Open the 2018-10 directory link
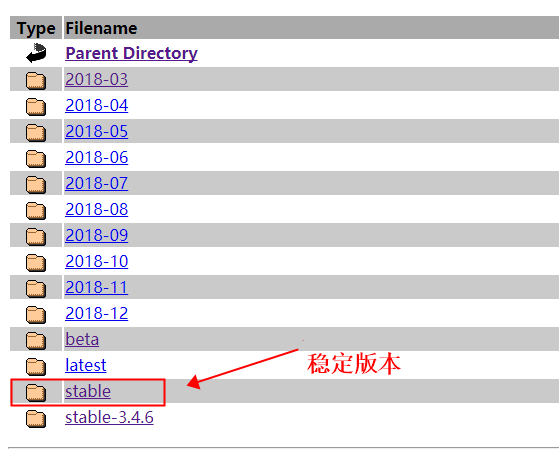559x449 pixels. click(97, 261)
